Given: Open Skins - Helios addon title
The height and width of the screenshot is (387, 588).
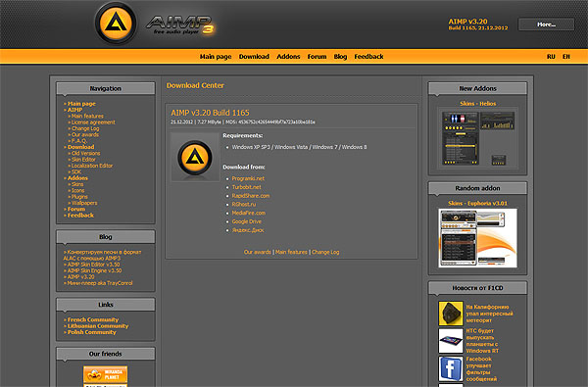Looking at the screenshot, I should (478, 104).
